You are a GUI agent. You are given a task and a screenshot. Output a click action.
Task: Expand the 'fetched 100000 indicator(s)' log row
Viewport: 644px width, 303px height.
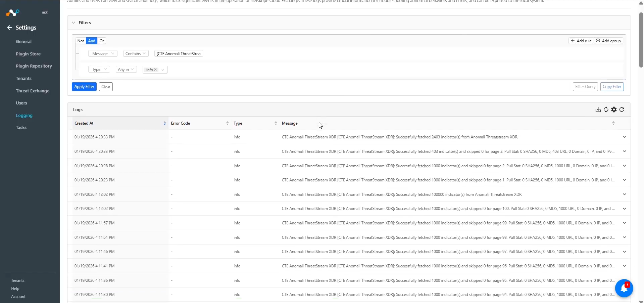click(624, 194)
